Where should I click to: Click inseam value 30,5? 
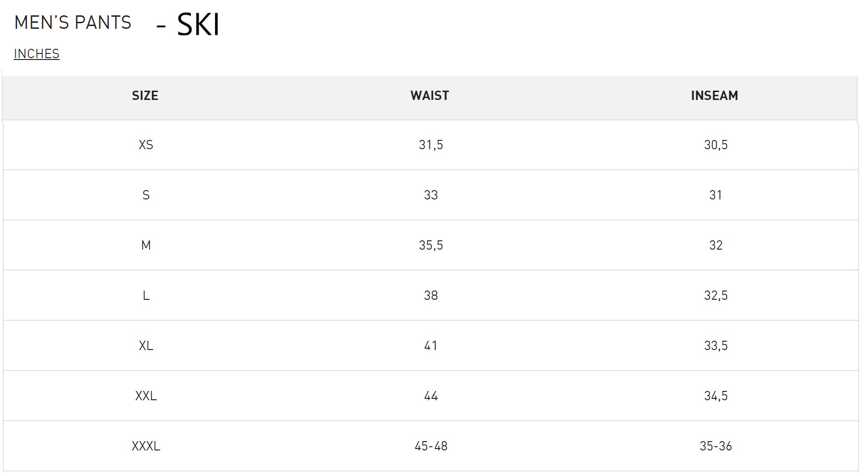click(716, 145)
